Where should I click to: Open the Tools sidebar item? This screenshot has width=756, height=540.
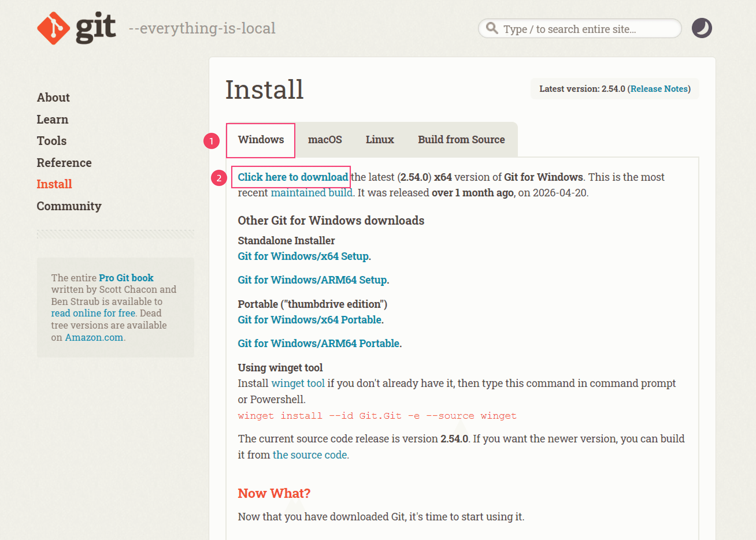click(51, 141)
